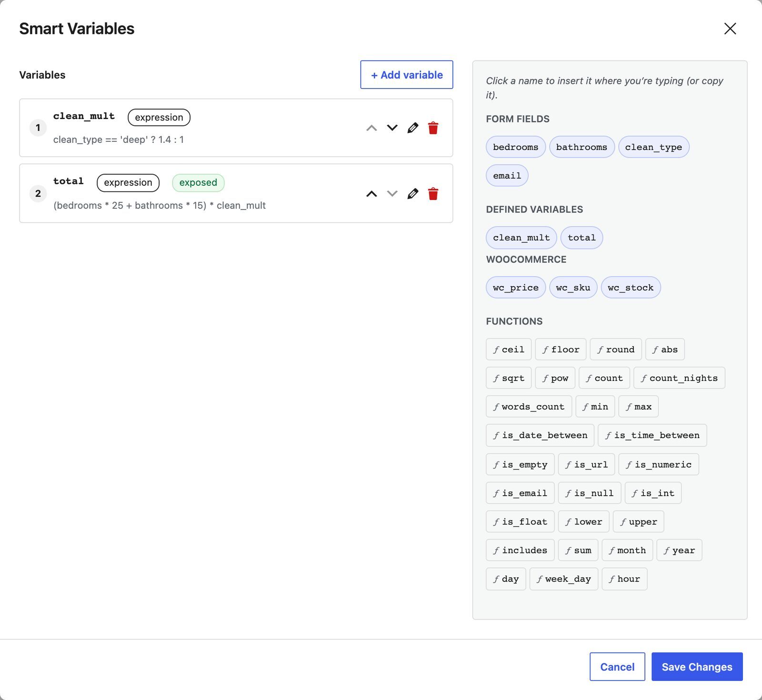762x700 pixels.
Task: Insert the pow function
Action: (555, 378)
